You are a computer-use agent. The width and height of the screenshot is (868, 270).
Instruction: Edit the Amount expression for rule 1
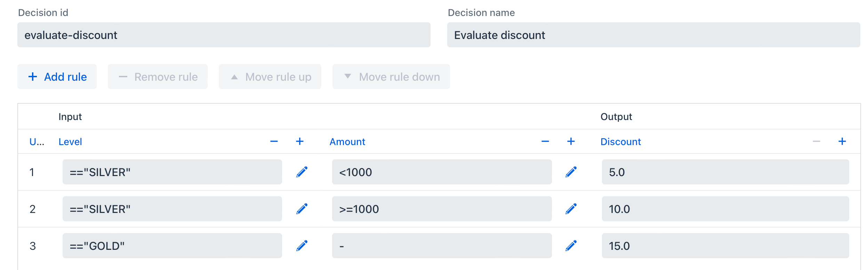click(x=571, y=172)
